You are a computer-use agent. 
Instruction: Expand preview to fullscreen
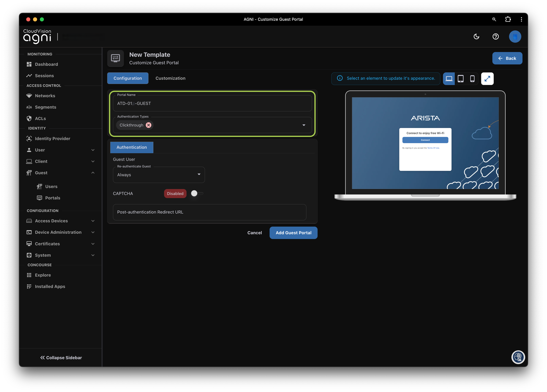pos(487,79)
